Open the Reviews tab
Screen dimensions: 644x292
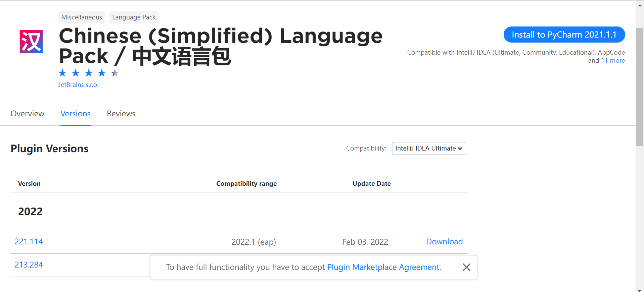coord(121,114)
